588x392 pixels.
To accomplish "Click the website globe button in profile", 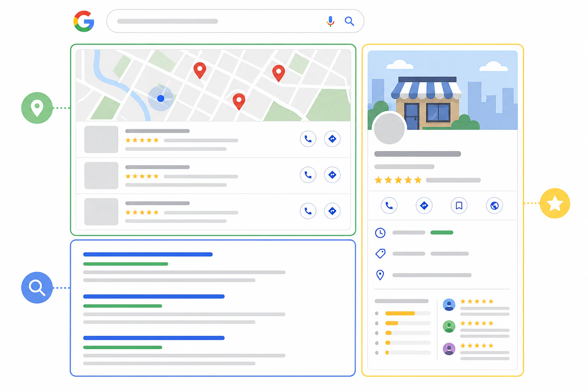I will pyautogui.click(x=495, y=206).
